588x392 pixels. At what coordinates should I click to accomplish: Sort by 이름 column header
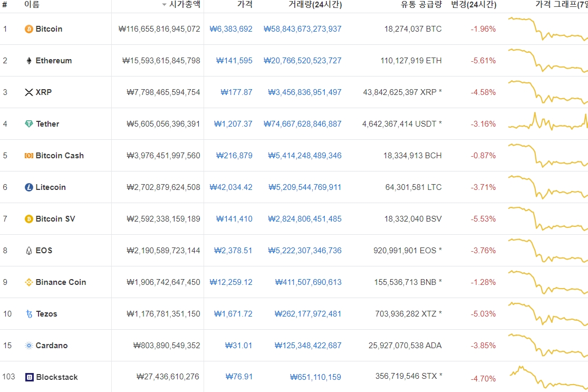[x=32, y=4]
